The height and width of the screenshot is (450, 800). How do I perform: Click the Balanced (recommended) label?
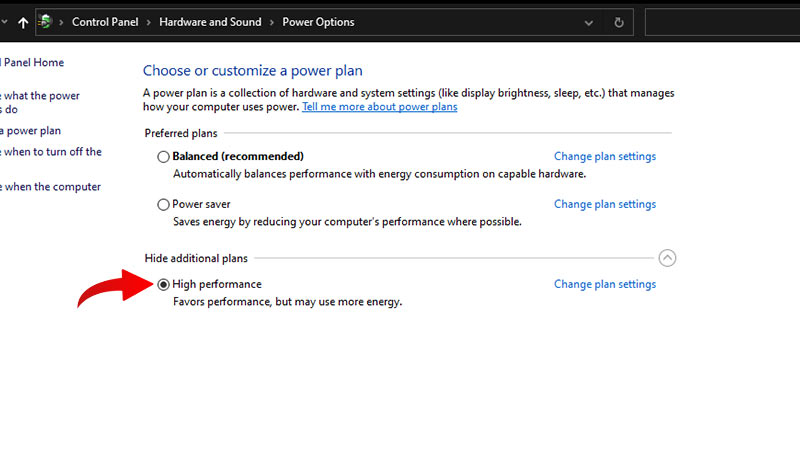238,156
